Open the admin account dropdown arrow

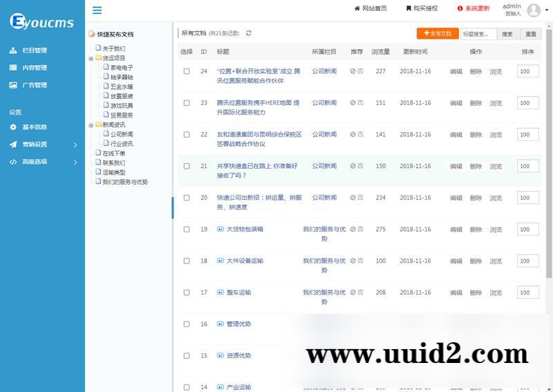547,10
